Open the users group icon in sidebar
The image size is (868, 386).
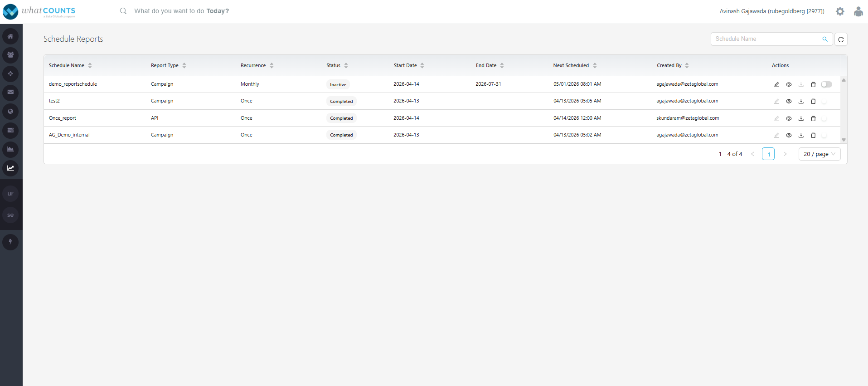pyautogui.click(x=10, y=55)
